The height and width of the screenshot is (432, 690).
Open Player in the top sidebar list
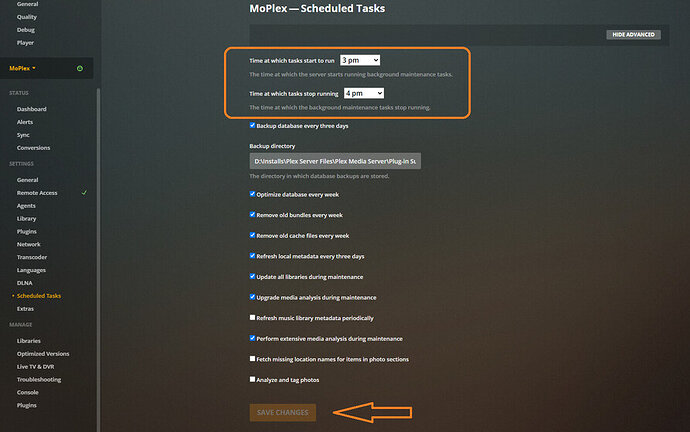[x=25, y=43]
